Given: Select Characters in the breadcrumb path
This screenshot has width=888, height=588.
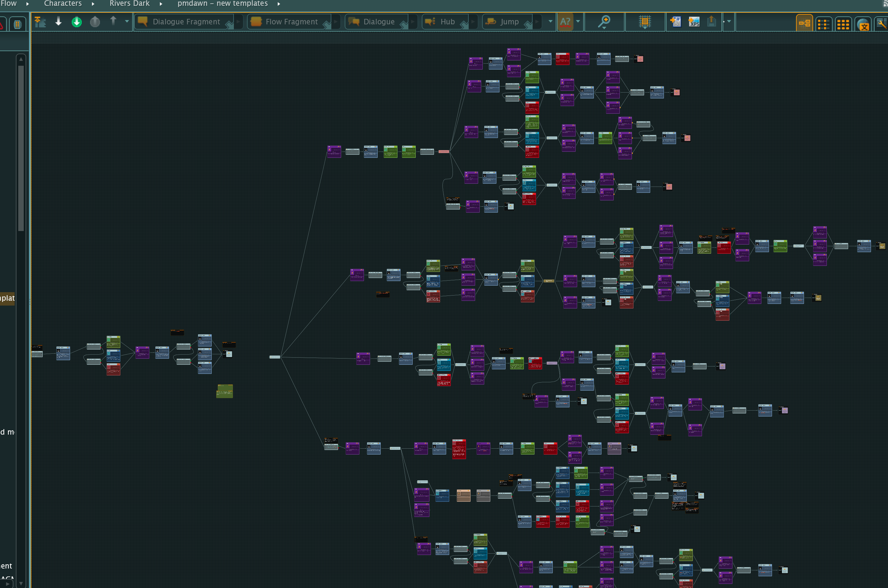Looking at the screenshot, I should pos(63,3).
